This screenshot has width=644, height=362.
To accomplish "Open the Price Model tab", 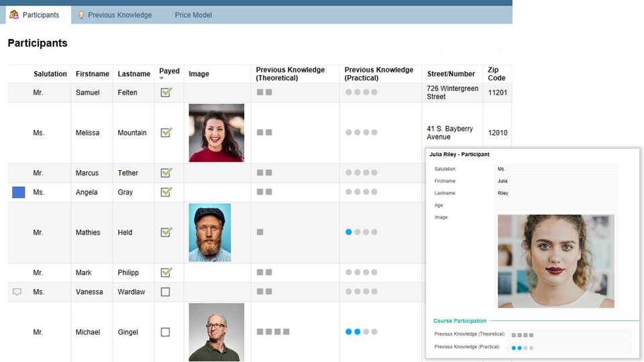I will 193,15.
